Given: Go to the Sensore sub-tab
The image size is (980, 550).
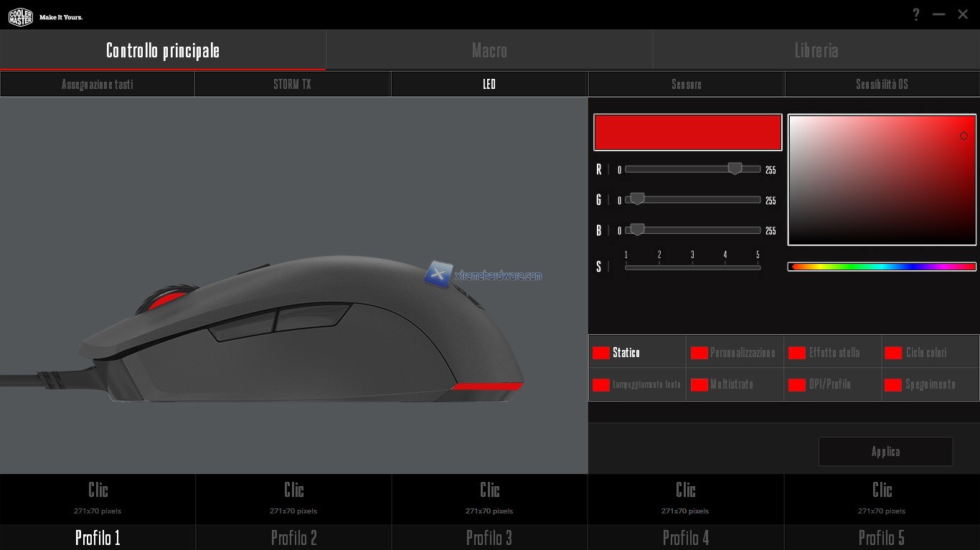Looking at the screenshot, I should (687, 85).
